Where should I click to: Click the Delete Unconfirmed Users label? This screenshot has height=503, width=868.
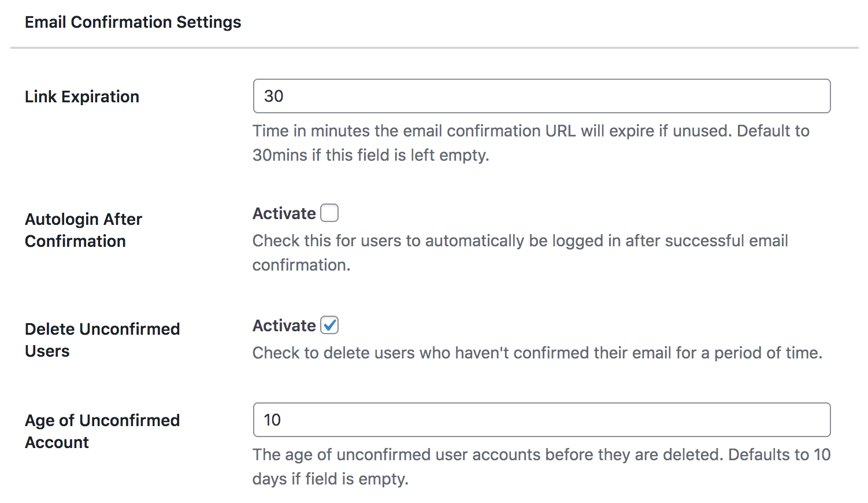click(x=102, y=340)
